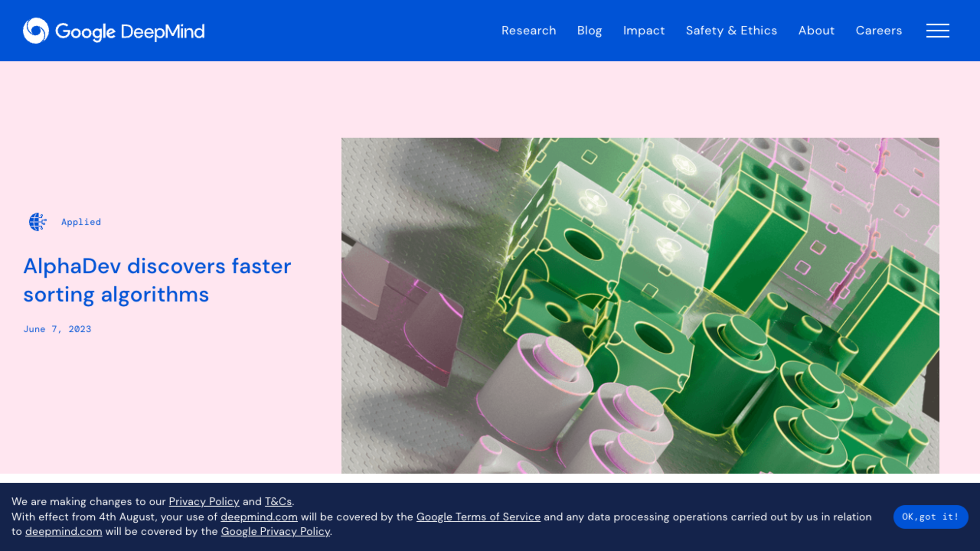Click the Applied category label
The image size is (980, 551).
tap(81, 222)
